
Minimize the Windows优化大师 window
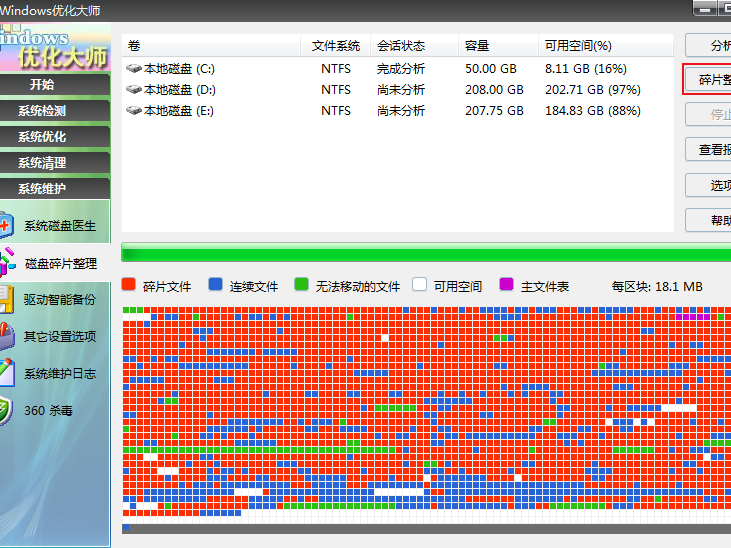pyautogui.click(x=704, y=8)
